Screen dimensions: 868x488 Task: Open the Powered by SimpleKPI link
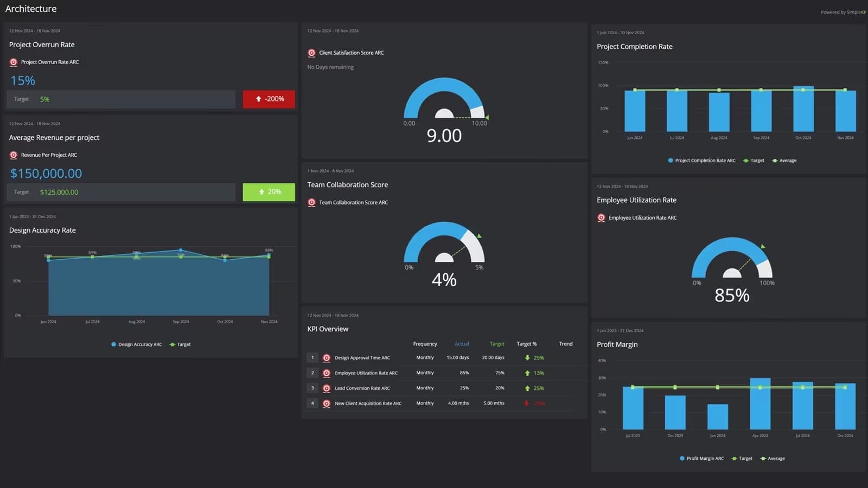coord(843,12)
